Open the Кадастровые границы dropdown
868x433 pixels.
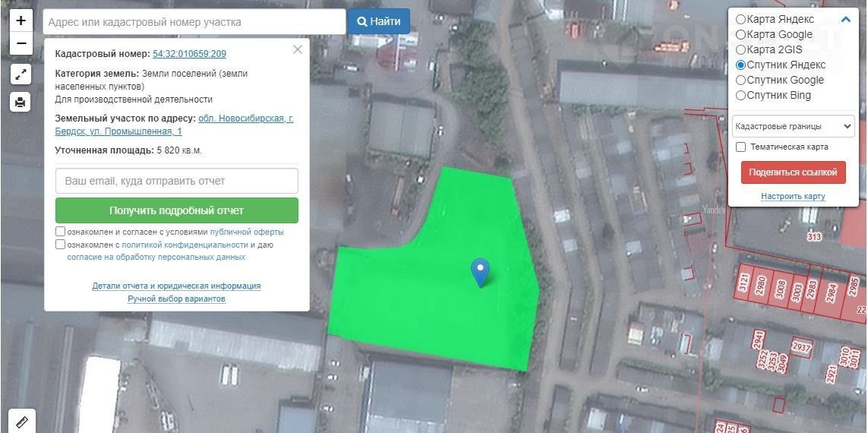793,126
